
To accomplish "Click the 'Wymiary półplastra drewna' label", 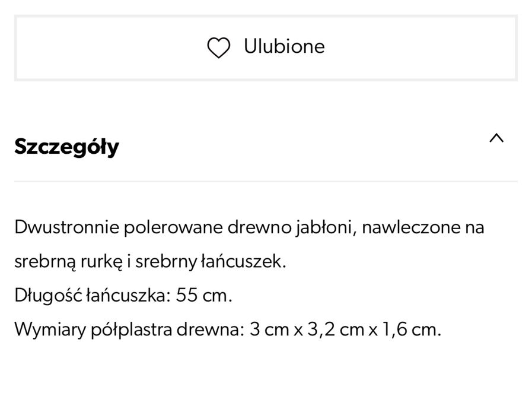I will click(x=129, y=330).
